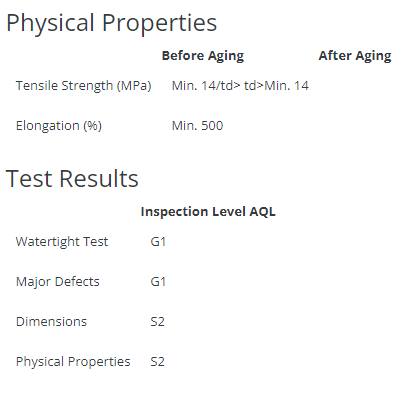Click the Tensile Strength (MPa) row label
417x397 pixels.
tap(83, 86)
